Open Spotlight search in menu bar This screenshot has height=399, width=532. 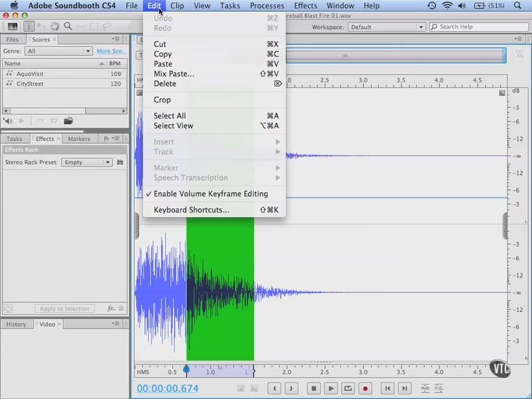pos(517,5)
